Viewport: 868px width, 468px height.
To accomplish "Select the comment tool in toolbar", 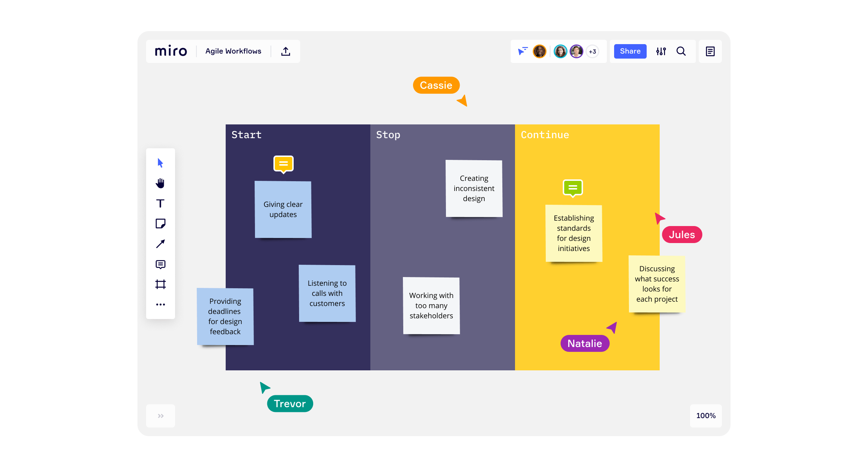I will coord(160,264).
